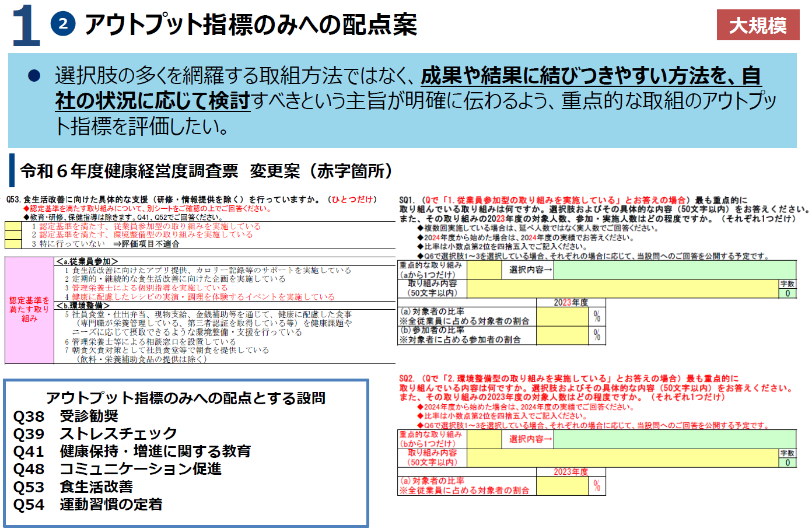
Task: Click the line Q38 受診勧奨
Action: coord(65,416)
